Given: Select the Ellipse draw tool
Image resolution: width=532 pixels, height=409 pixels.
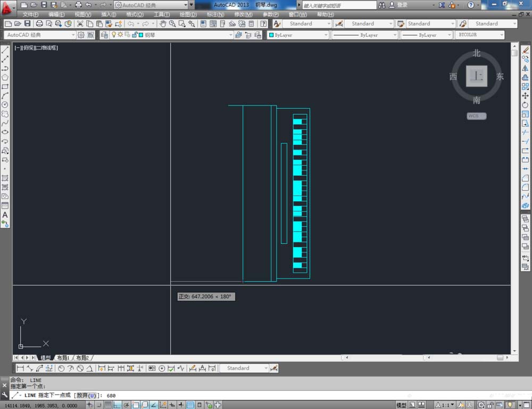Looking at the screenshot, I should pos(5,132).
